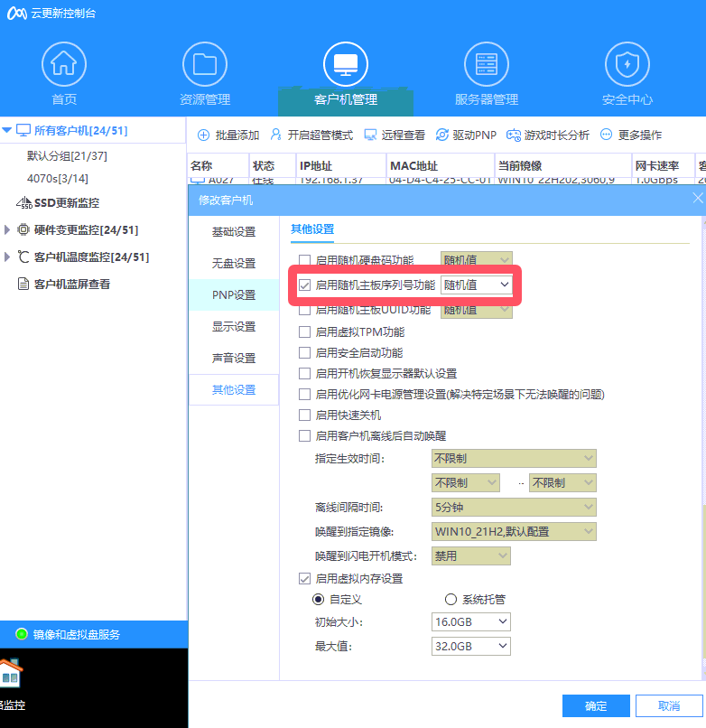Sort by the 当前镜像 column header
Screen dimensions: 706x728
[x=563, y=166]
